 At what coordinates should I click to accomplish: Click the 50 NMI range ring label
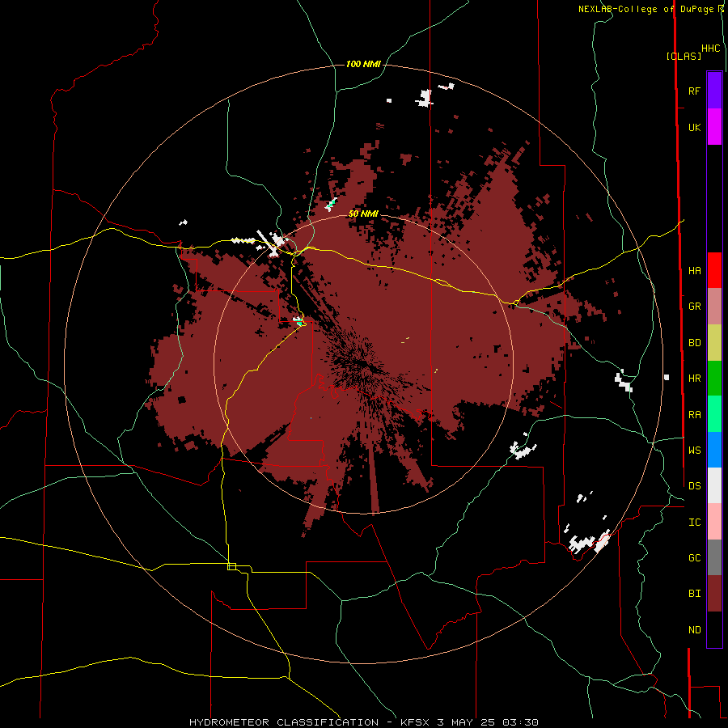point(363,214)
